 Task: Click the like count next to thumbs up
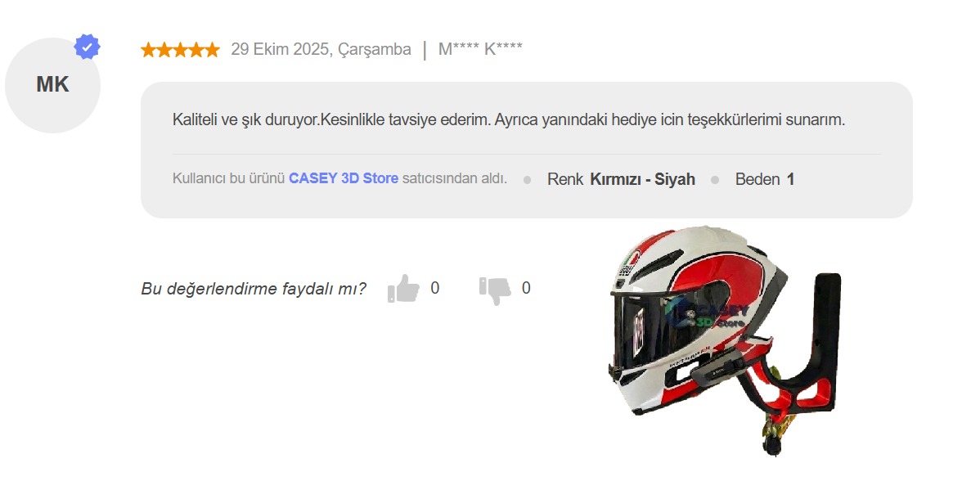(x=435, y=288)
